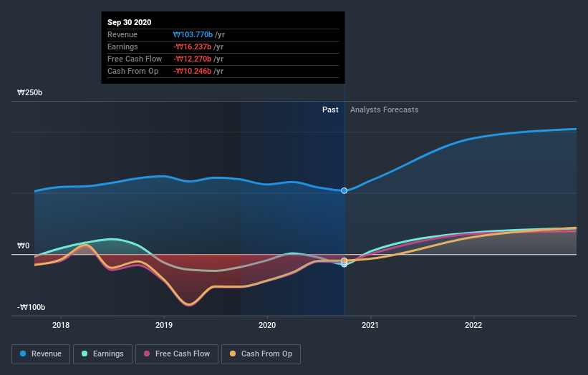This screenshot has width=588, height=375.
Task: Toggle the Free Cash Flow legend series
Action: click(x=177, y=354)
